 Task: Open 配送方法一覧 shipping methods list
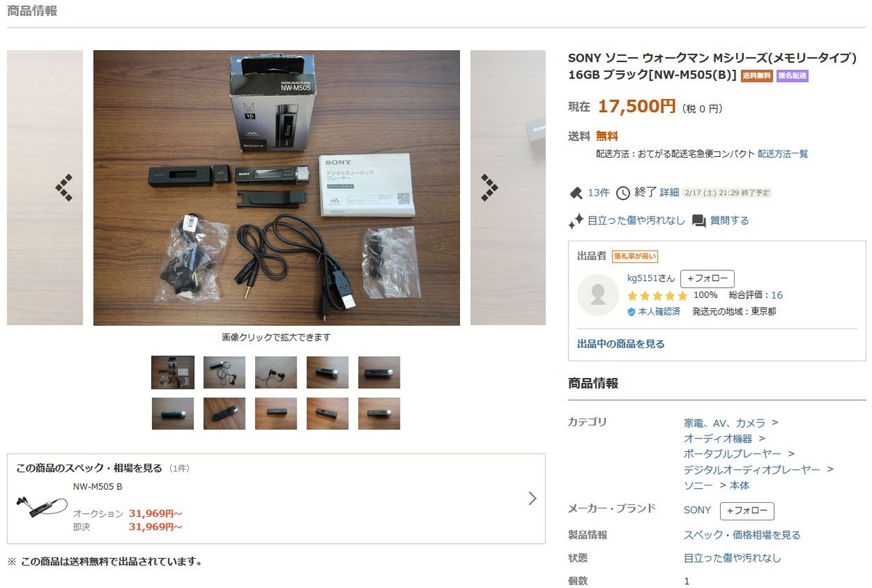pos(783,154)
